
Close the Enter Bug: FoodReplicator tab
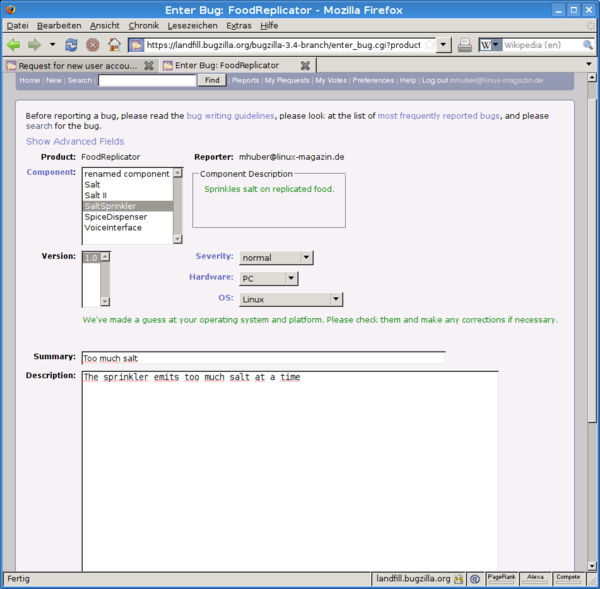305,66
